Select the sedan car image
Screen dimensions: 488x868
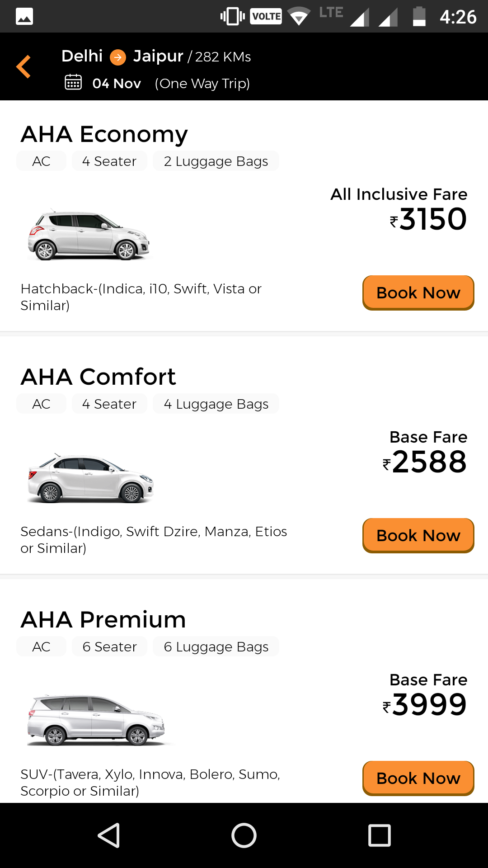pos(90,478)
